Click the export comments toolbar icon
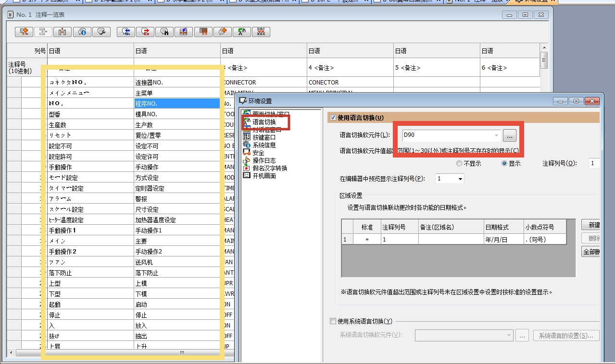Screen dimensions: 615x364 click(x=145, y=32)
